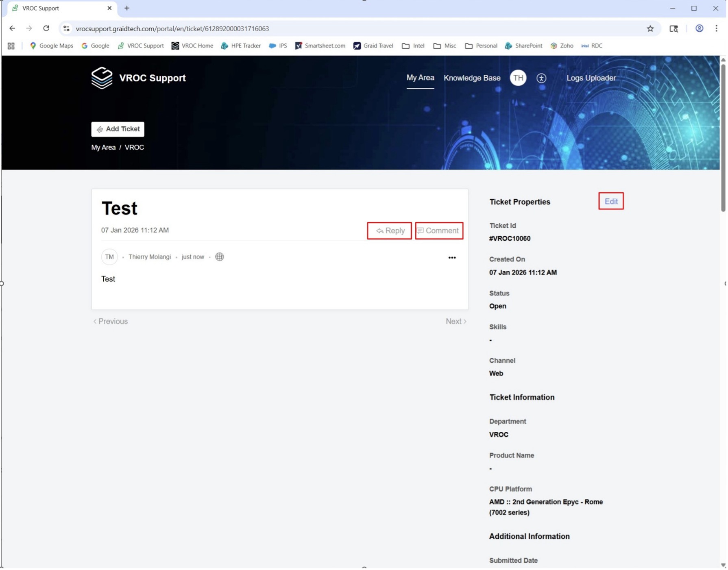The height and width of the screenshot is (570, 728).
Task: Click the page vertical scrollbar
Action: (723, 138)
